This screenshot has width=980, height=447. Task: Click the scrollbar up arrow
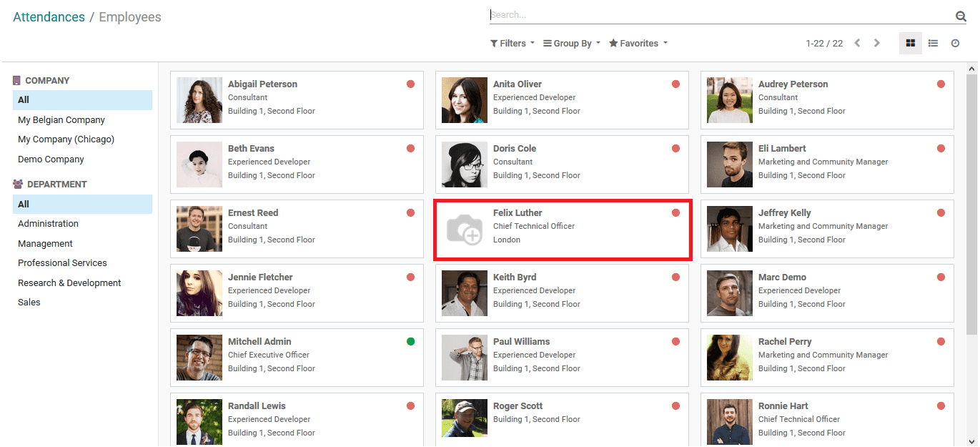click(972, 69)
